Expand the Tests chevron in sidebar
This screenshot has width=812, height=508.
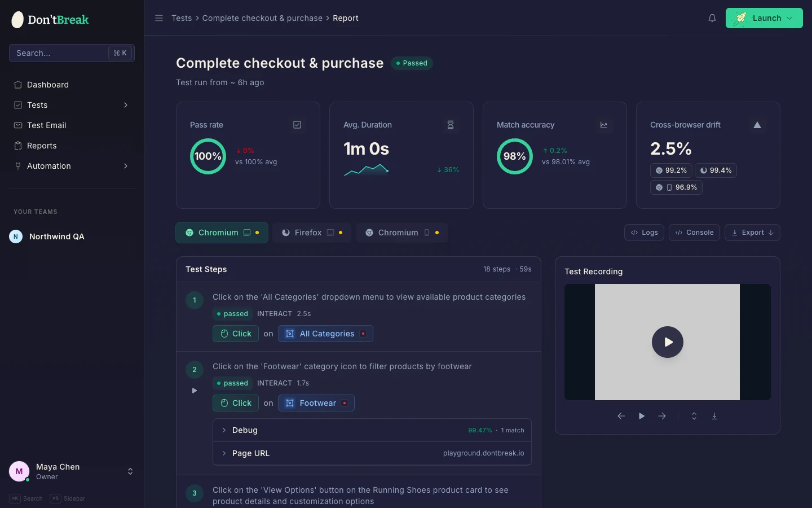(126, 105)
